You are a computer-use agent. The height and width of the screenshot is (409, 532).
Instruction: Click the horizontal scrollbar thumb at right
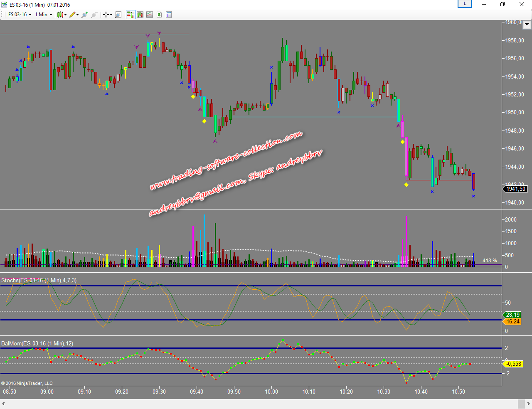pos(521,404)
